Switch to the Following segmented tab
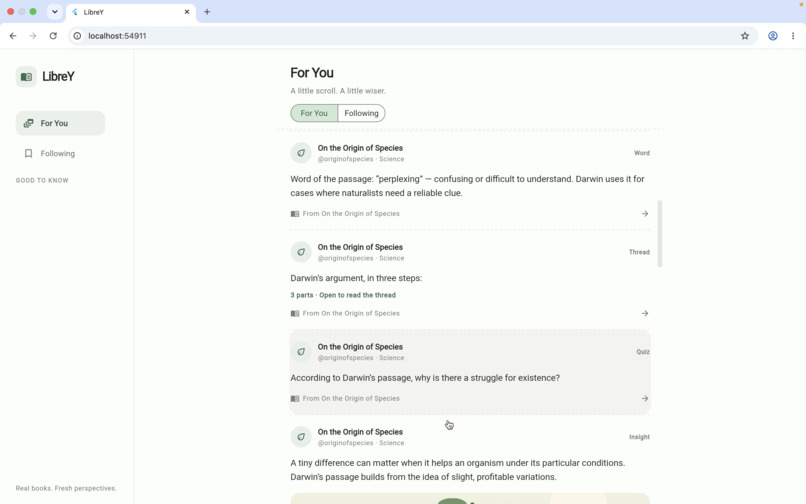This screenshot has width=806, height=504. point(361,113)
